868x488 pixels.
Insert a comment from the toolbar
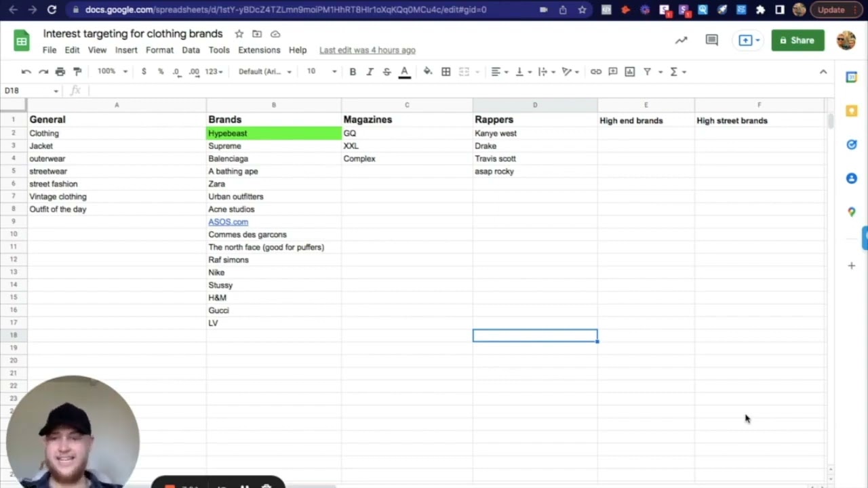pos(613,72)
